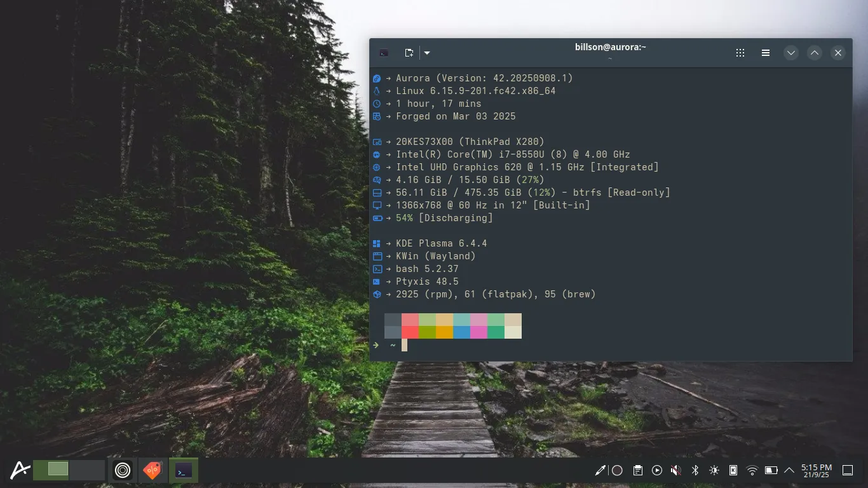
Task: Click the package box glyph beside 2925 (rpm)
Action: (x=377, y=294)
